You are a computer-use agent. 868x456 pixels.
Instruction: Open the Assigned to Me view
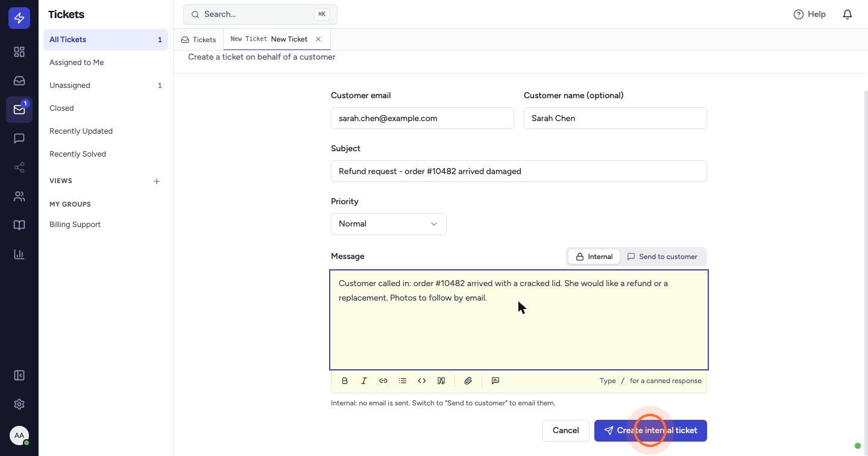105,63
